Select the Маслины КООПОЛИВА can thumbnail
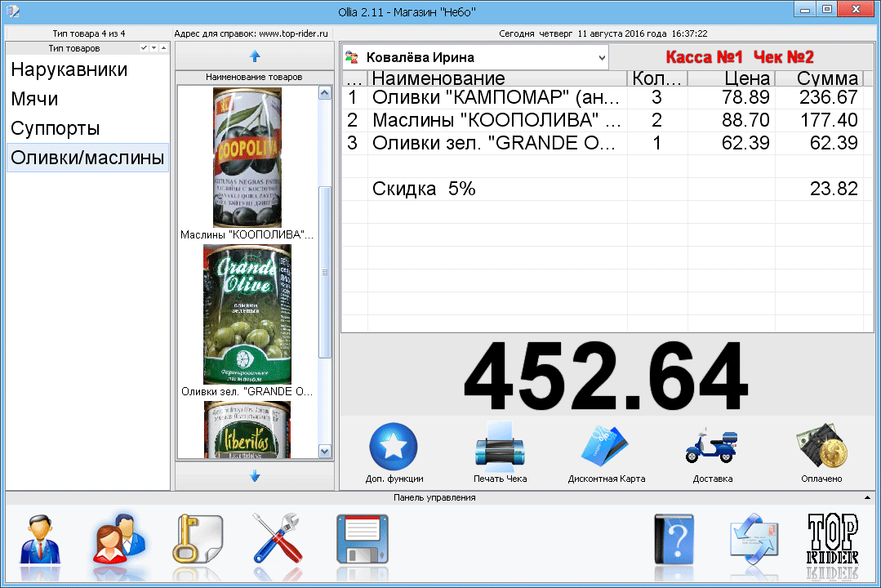Screen dimensions: 881x588 point(247,158)
